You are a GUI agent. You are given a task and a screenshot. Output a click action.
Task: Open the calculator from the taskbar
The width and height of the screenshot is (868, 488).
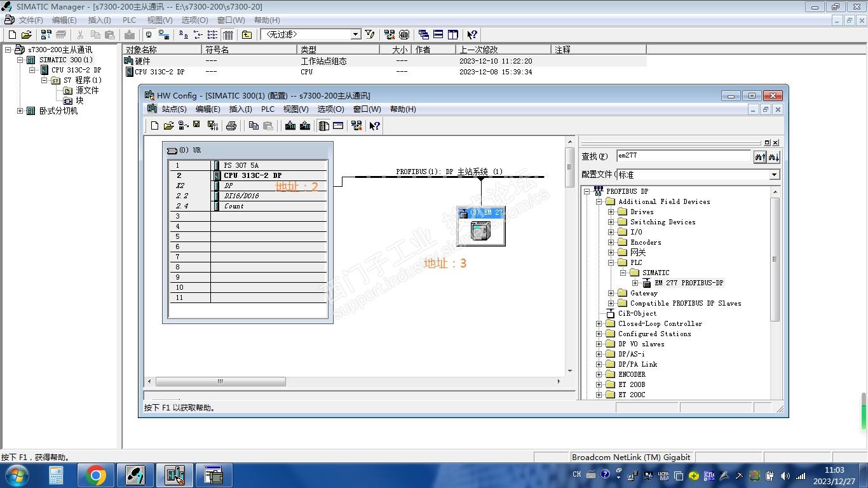56,475
